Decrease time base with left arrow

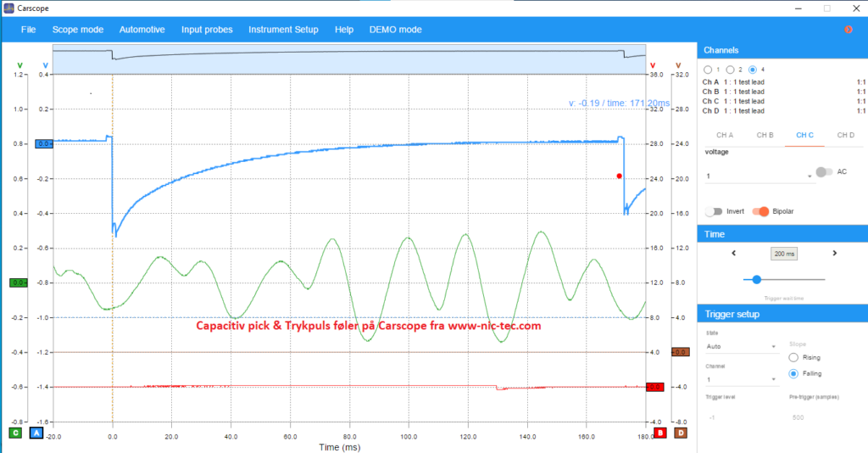[734, 253]
